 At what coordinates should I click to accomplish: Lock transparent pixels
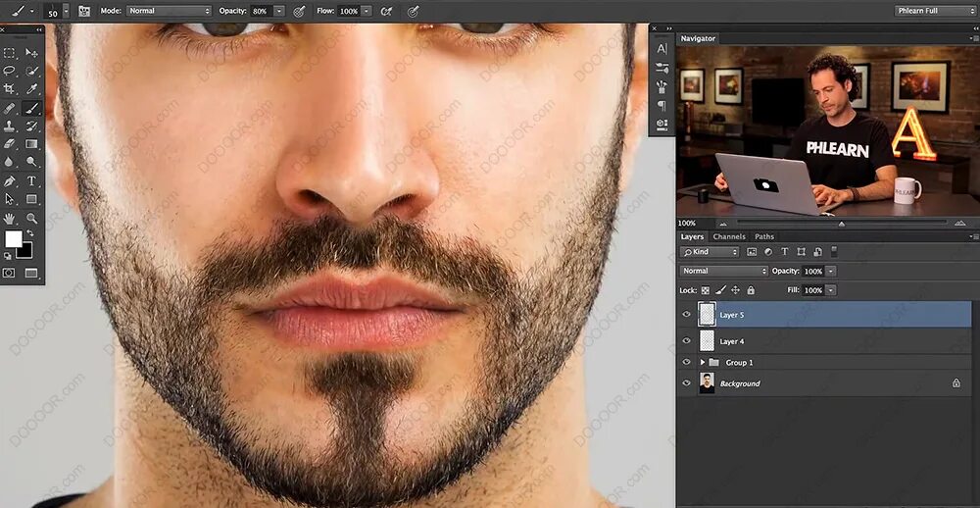click(x=705, y=290)
